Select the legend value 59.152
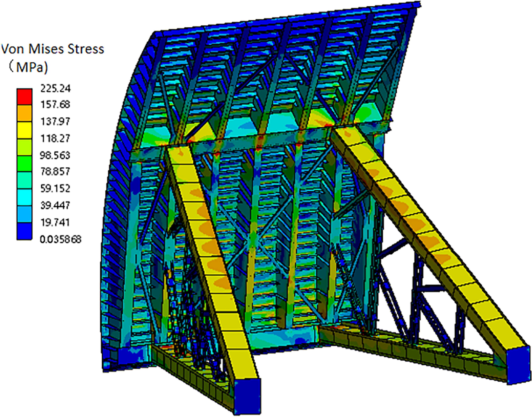 (55, 189)
